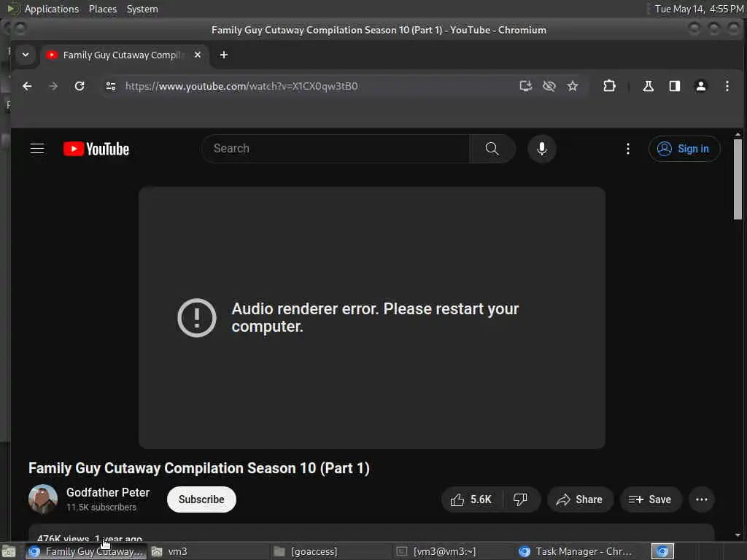Viewport: 747px width, 560px height.
Task: Click the clock showing Tue May 14
Action: 699,9
